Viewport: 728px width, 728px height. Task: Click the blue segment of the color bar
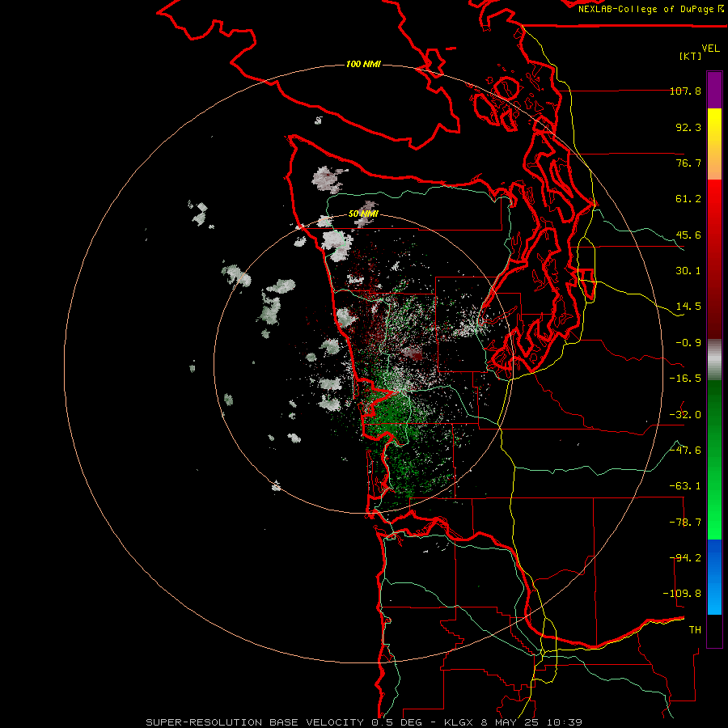(714, 577)
